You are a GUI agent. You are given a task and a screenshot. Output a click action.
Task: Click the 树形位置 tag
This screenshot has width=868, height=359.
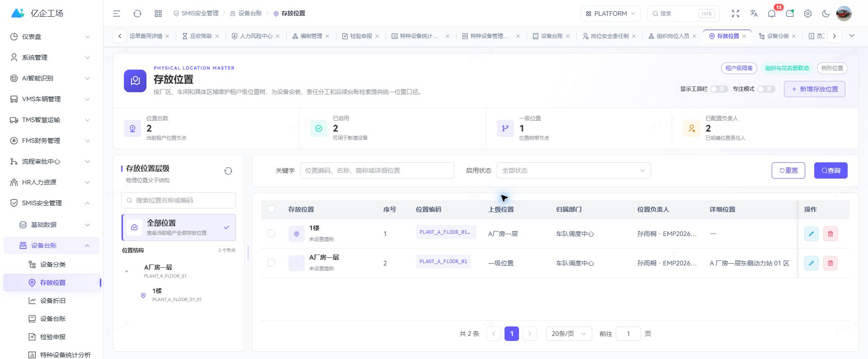click(832, 68)
